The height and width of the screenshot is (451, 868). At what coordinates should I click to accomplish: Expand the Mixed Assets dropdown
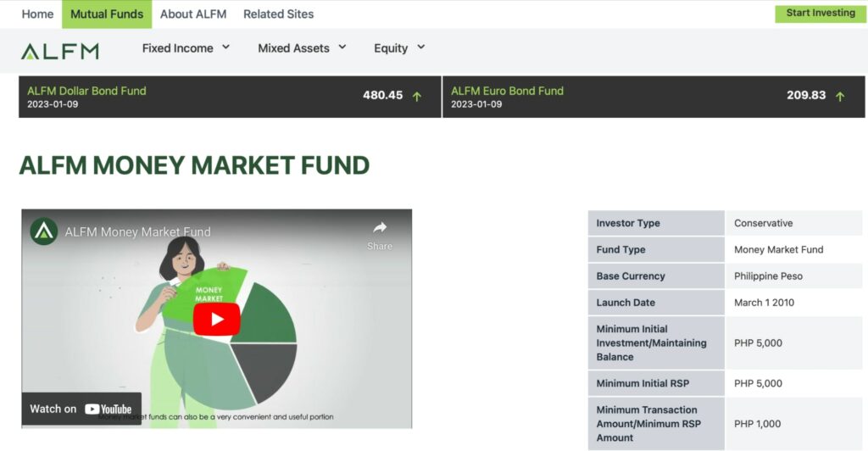303,48
